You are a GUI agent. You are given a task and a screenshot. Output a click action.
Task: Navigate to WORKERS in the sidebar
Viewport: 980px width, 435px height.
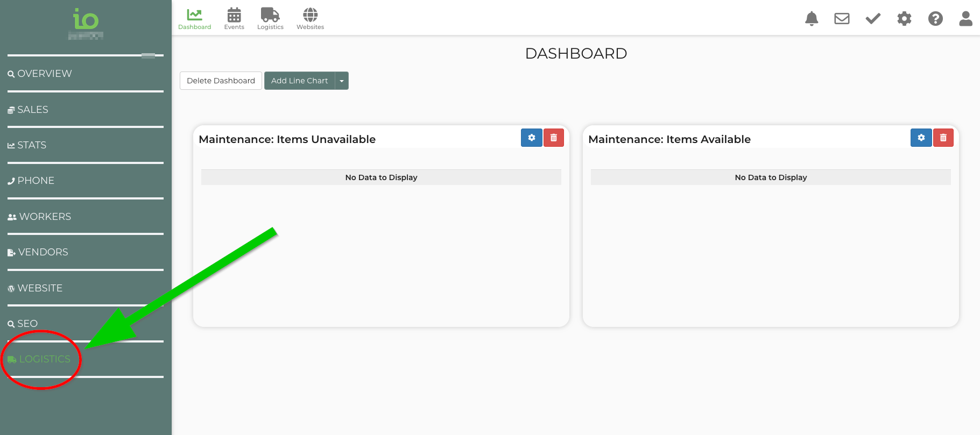pyautogui.click(x=45, y=217)
